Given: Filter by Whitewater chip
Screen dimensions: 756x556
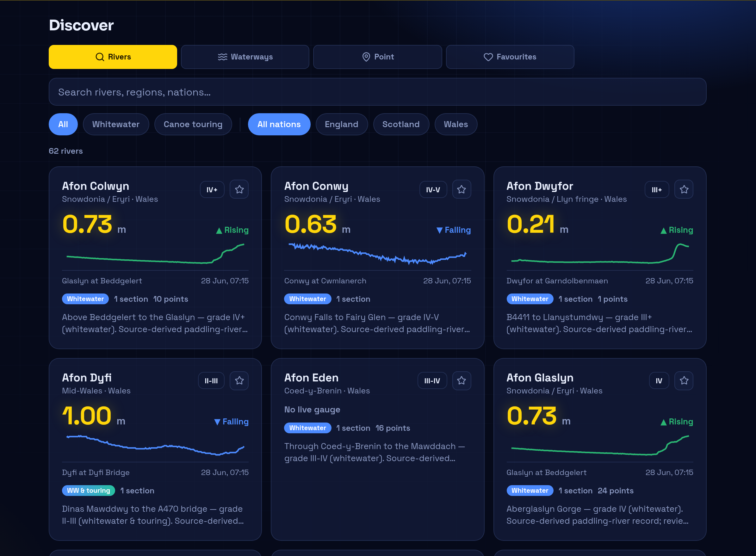Looking at the screenshot, I should (x=116, y=125).
